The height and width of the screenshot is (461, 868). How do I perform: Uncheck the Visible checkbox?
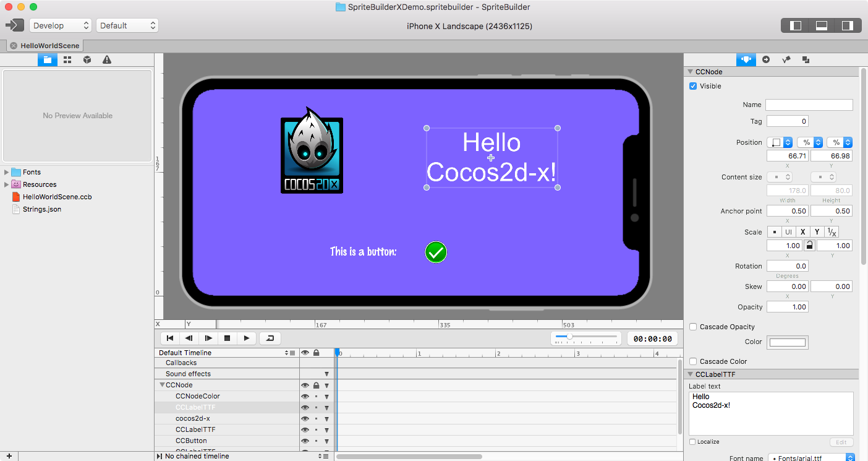[693, 86]
